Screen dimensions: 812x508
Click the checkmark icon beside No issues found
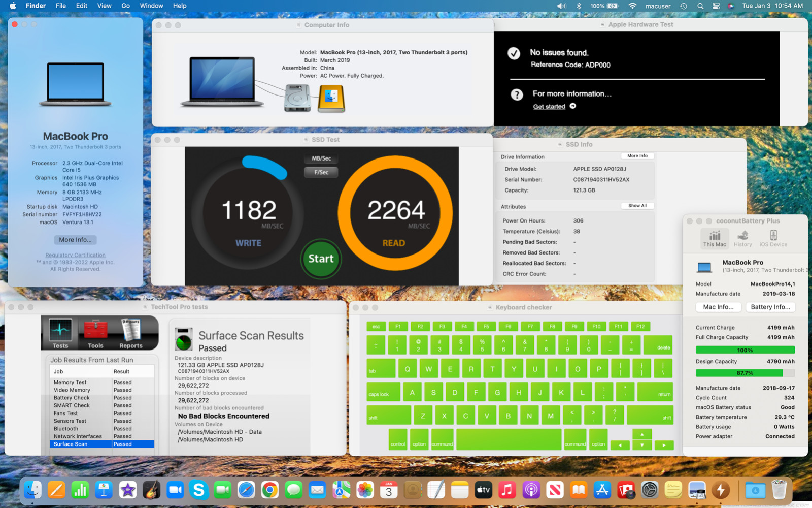514,53
